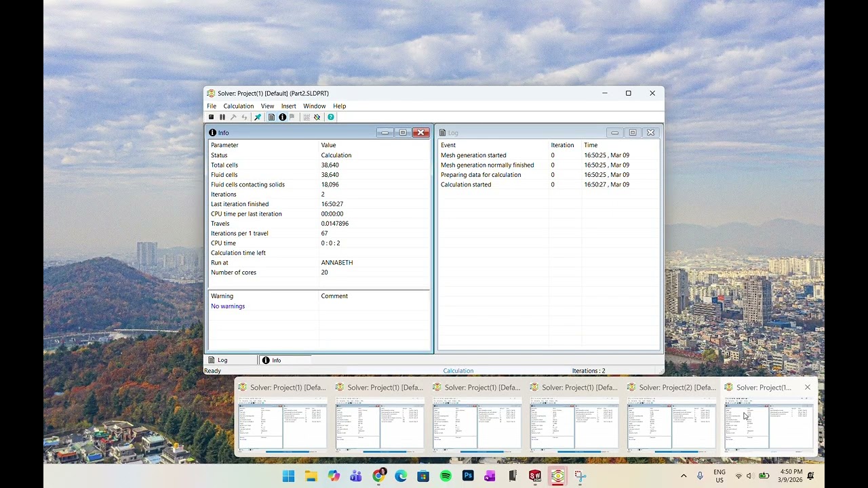Image resolution: width=868 pixels, height=488 pixels.
Task: Maximize the Info child window
Action: [403, 133]
